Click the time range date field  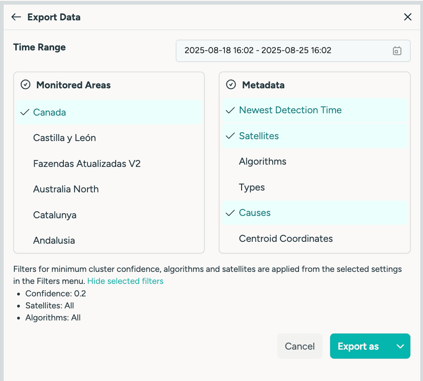click(x=293, y=51)
